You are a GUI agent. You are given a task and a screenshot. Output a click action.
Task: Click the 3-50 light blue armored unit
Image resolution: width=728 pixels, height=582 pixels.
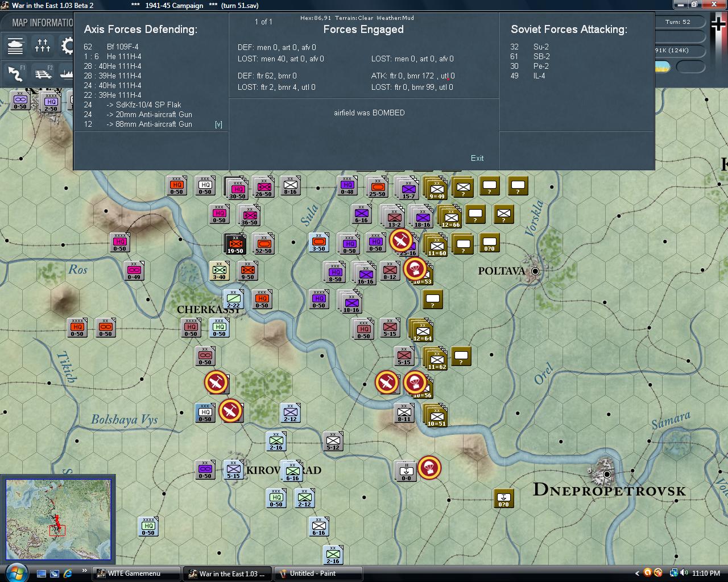point(318,243)
